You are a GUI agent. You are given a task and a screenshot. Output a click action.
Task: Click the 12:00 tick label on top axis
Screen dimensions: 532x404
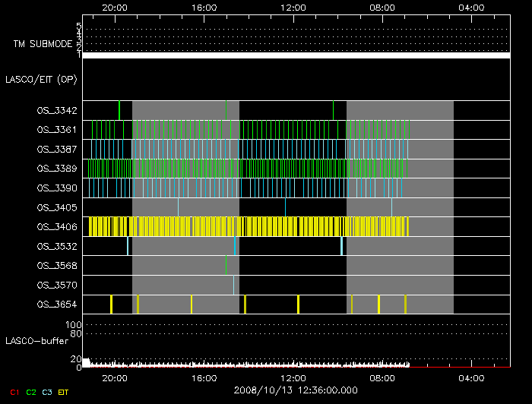(293, 7)
